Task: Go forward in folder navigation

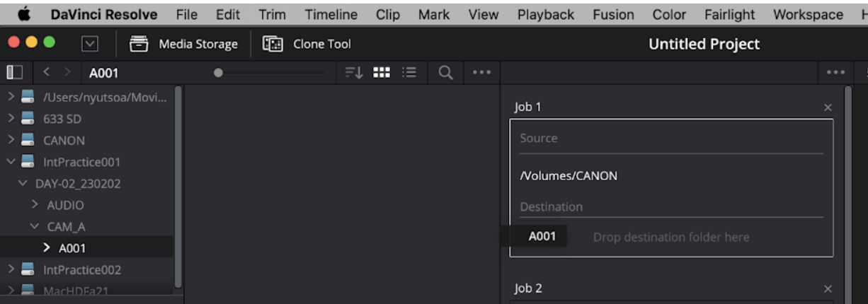Action: pyautogui.click(x=68, y=72)
